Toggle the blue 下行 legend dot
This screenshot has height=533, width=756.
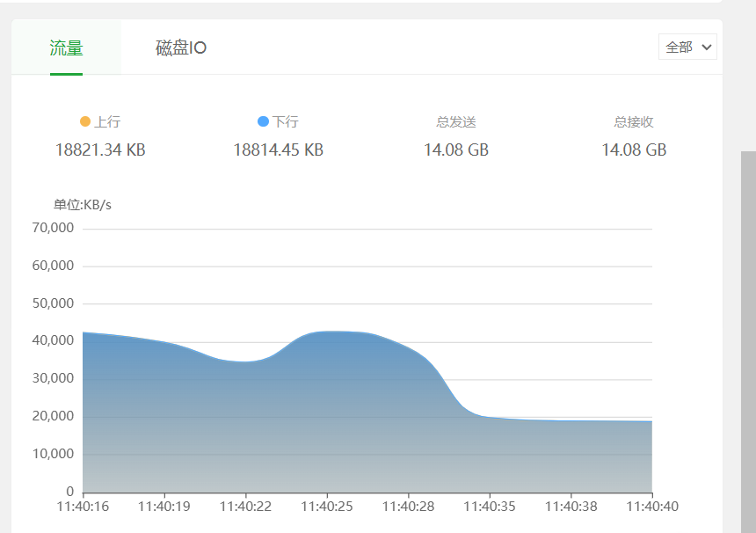[x=263, y=121]
